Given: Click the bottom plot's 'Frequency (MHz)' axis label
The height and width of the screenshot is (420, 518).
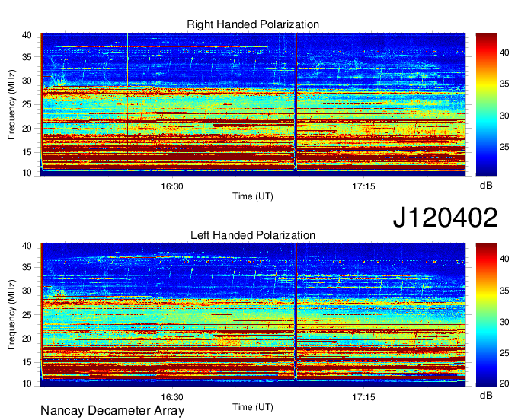Looking at the screenshot, I should (11, 315).
